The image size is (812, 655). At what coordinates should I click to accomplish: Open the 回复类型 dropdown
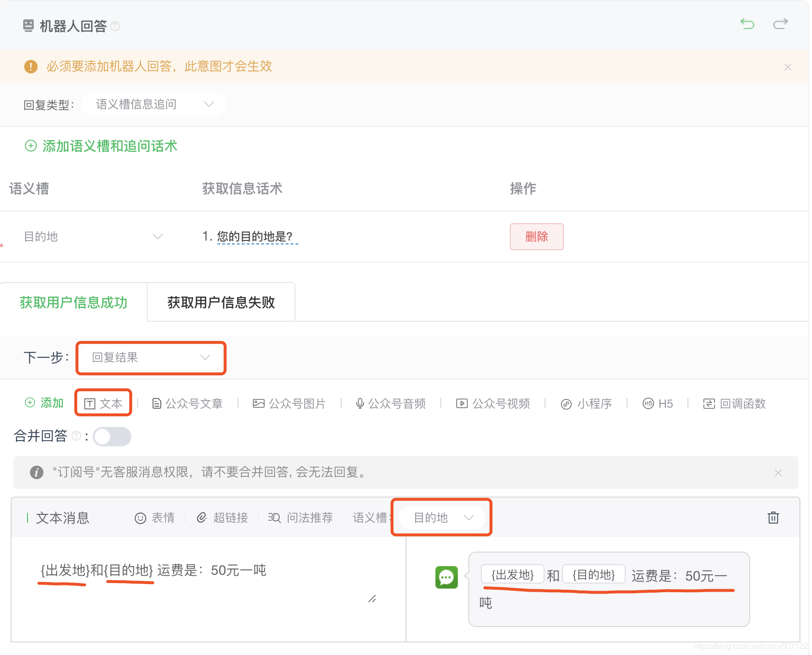tap(154, 104)
